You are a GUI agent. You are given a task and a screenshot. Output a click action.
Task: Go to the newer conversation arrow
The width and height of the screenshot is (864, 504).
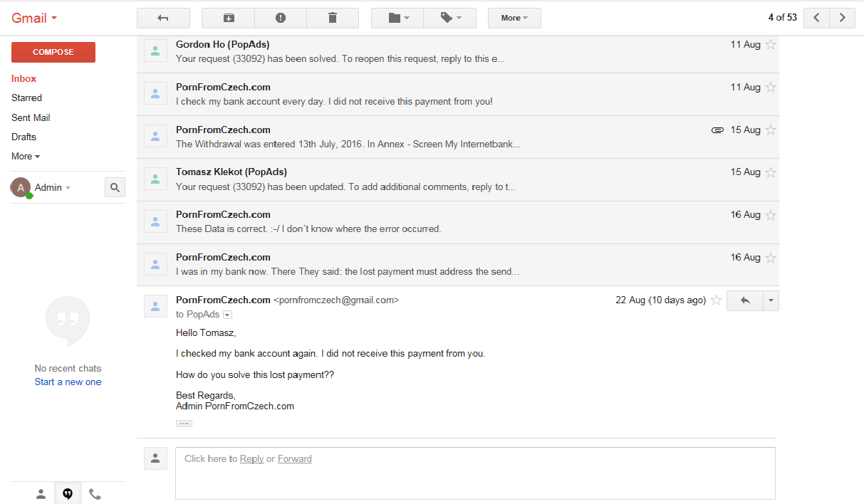[x=816, y=18]
